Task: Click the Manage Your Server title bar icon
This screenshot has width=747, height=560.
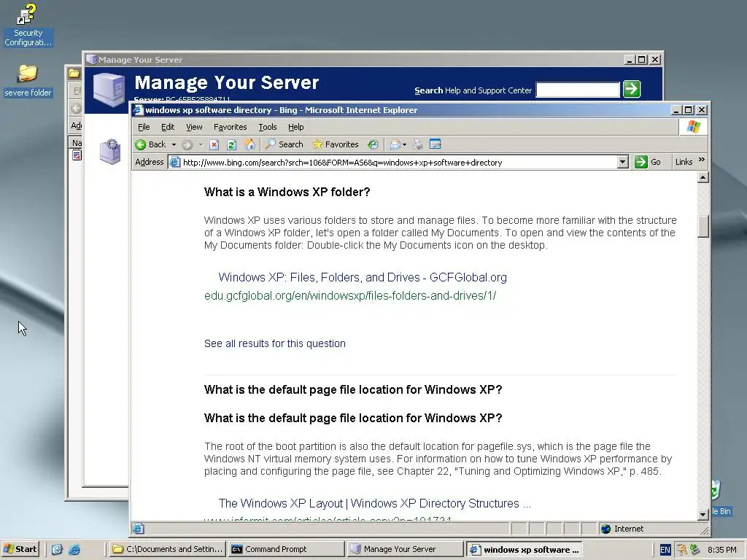Action: coord(91,60)
